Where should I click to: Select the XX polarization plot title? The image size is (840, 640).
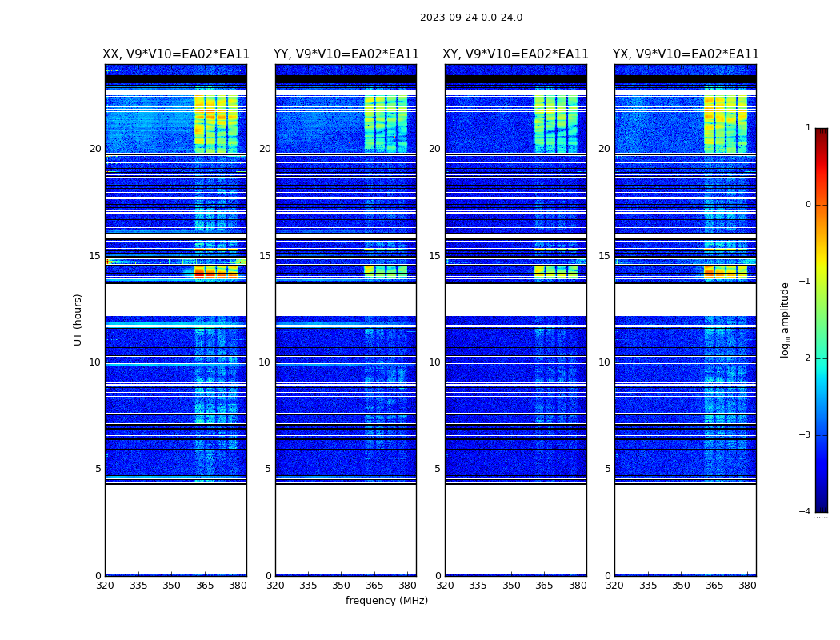pos(176,54)
